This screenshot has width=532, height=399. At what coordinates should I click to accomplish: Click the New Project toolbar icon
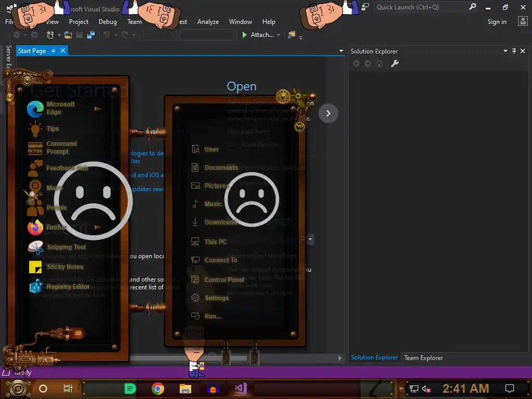pos(50,35)
